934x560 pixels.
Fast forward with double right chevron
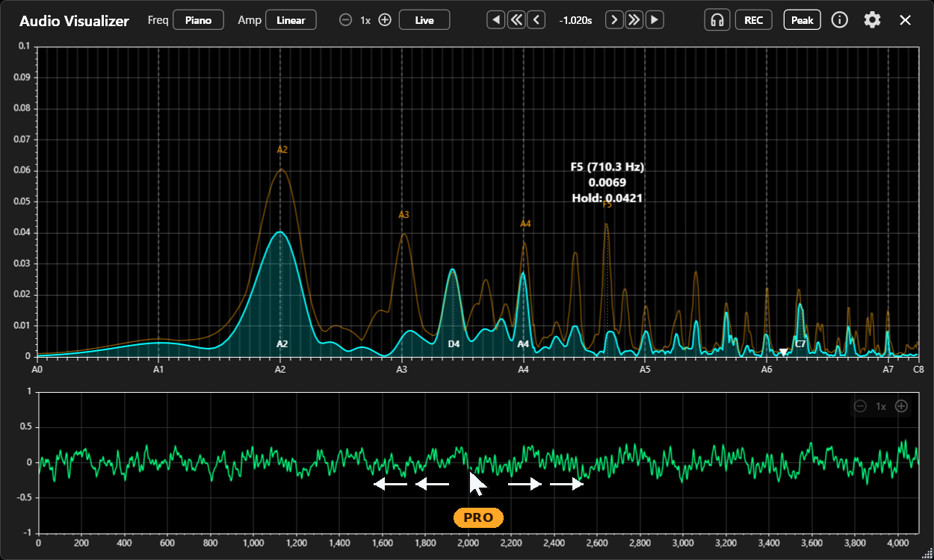[x=634, y=20]
